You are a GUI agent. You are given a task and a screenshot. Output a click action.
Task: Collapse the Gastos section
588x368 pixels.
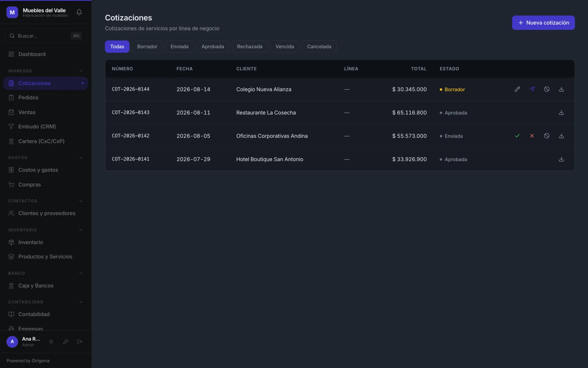click(x=81, y=158)
